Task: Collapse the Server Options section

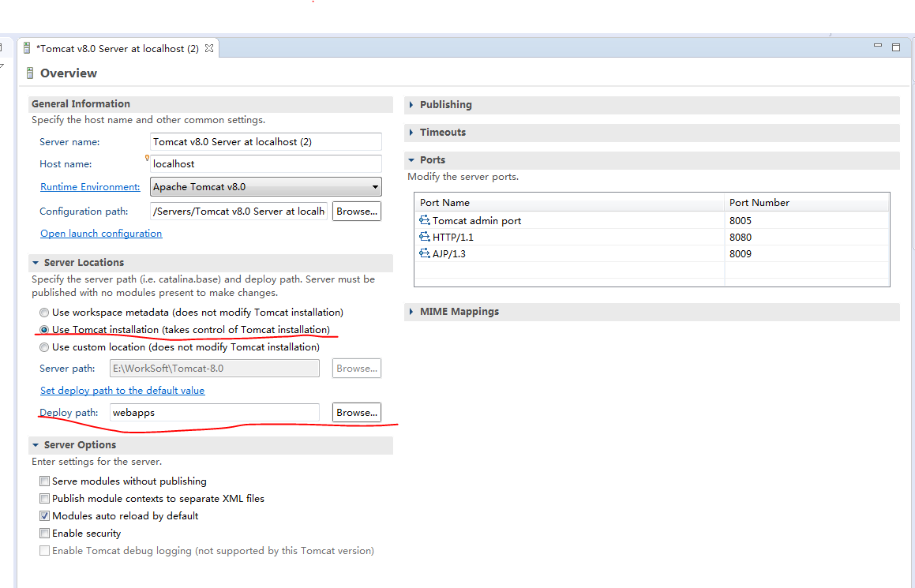Action: pyautogui.click(x=36, y=445)
